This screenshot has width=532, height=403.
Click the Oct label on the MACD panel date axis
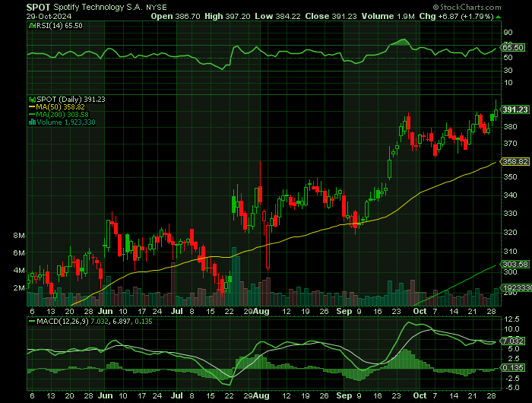420,396
